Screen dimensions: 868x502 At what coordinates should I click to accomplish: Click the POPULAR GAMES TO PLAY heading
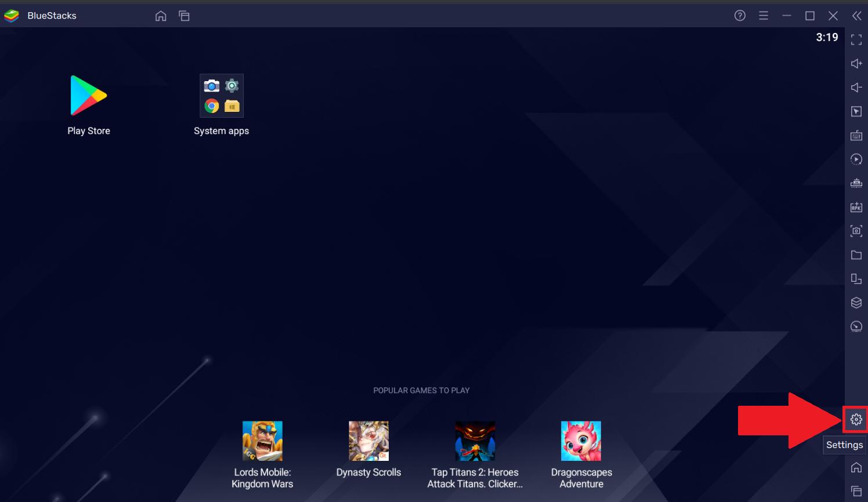click(x=421, y=391)
